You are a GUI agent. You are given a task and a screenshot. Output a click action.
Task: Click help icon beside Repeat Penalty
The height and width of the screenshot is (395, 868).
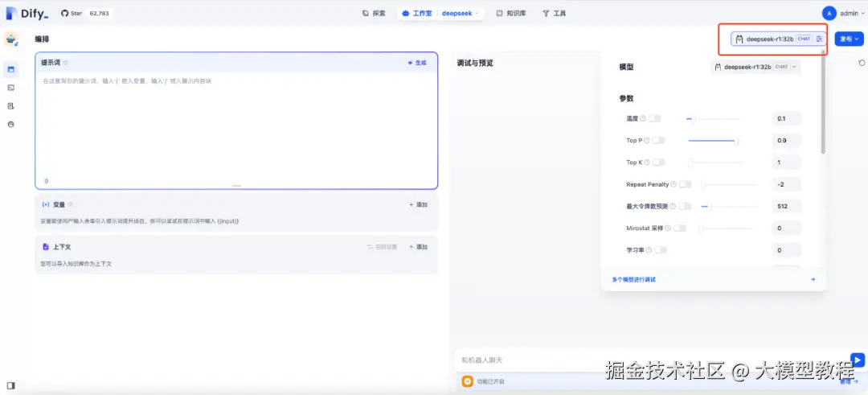674,184
